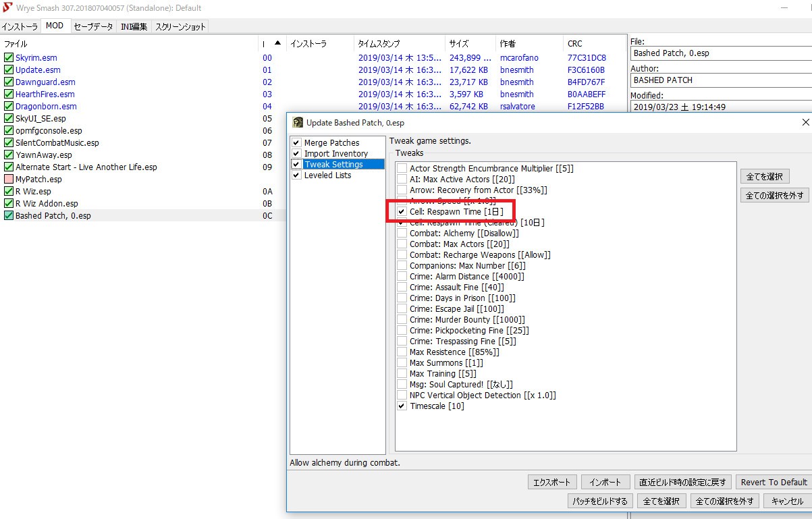The width and height of the screenshot is (812, 519).
Task: Sort the mod list by CRC column header
Action: coord(574,44)
